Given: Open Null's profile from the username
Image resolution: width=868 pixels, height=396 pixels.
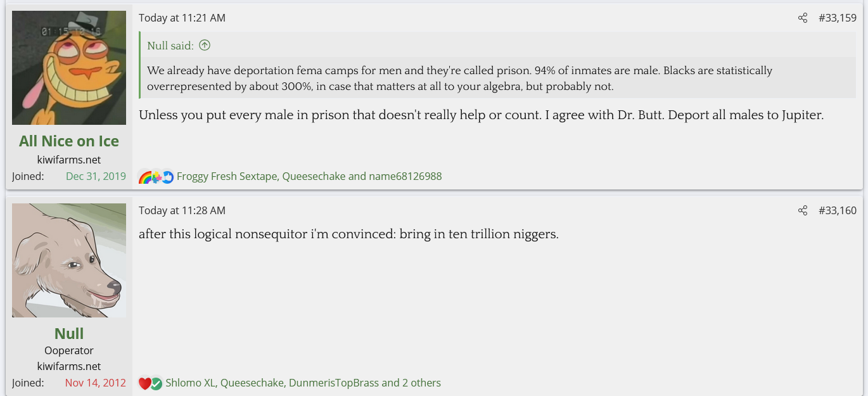Looking at the screenshot, I should point(69,333).
